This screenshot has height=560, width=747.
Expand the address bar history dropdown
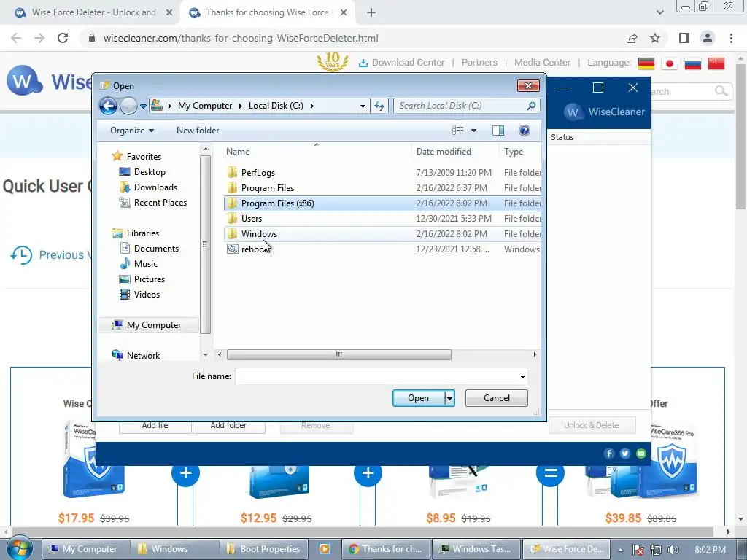(363, 106)
